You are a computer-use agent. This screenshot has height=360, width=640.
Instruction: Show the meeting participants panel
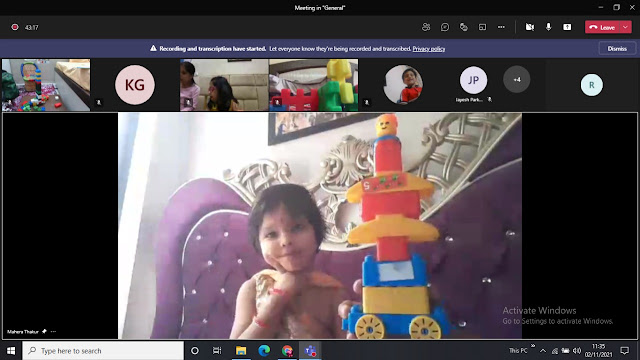click(x=426, y=27)
